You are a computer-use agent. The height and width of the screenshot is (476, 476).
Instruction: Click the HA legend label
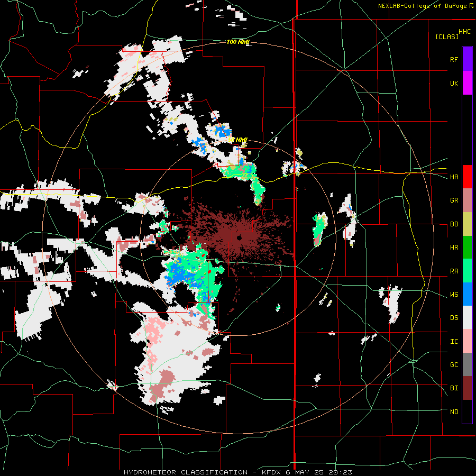454,177
